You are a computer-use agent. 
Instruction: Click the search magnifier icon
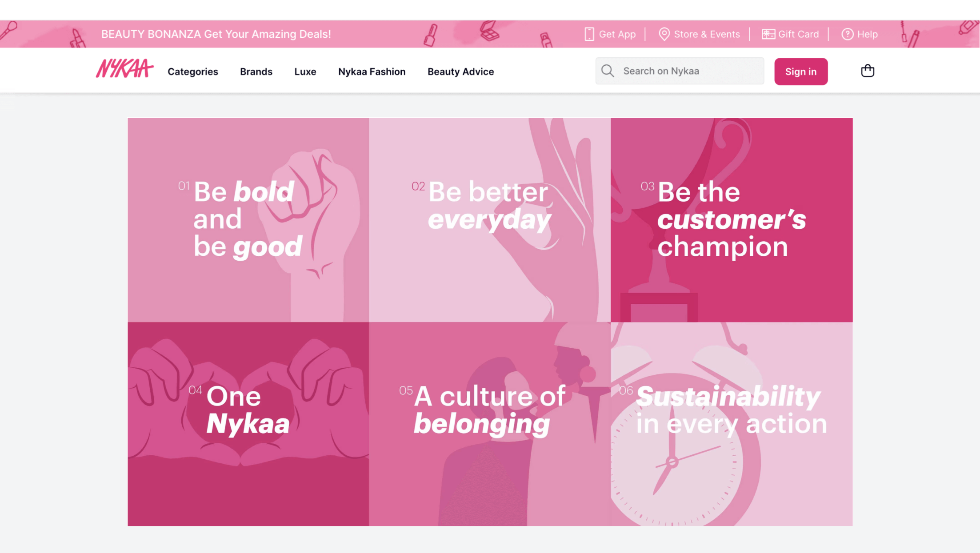click(608, 71)
